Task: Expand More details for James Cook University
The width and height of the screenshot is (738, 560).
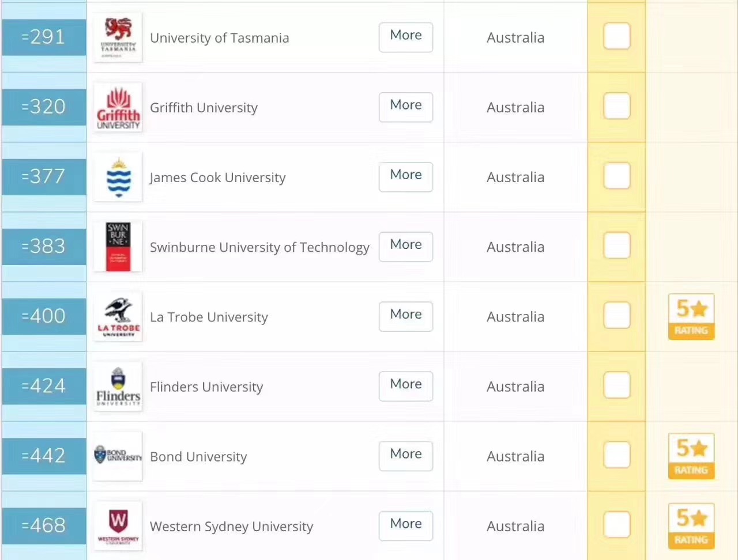Action: click(x=405, y=176)
